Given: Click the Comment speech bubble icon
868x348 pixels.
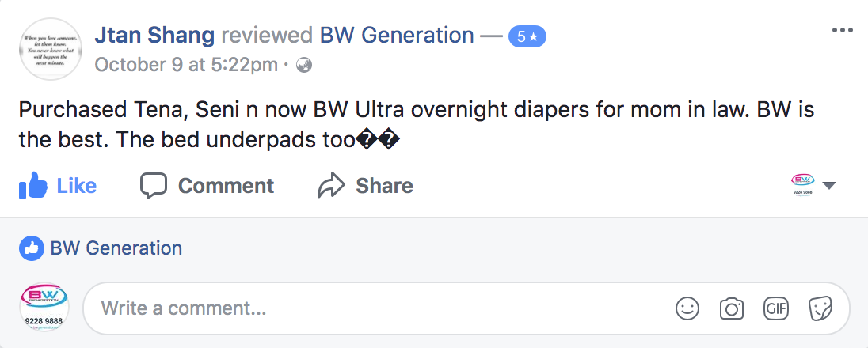Looking at the screenshot, I should click(154, 186).
